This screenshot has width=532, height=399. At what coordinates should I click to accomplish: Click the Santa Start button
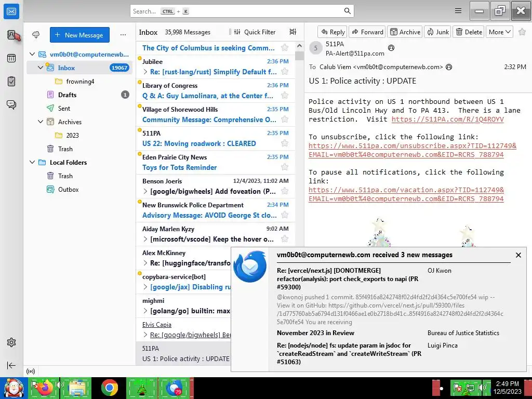(x=14, y=388)
